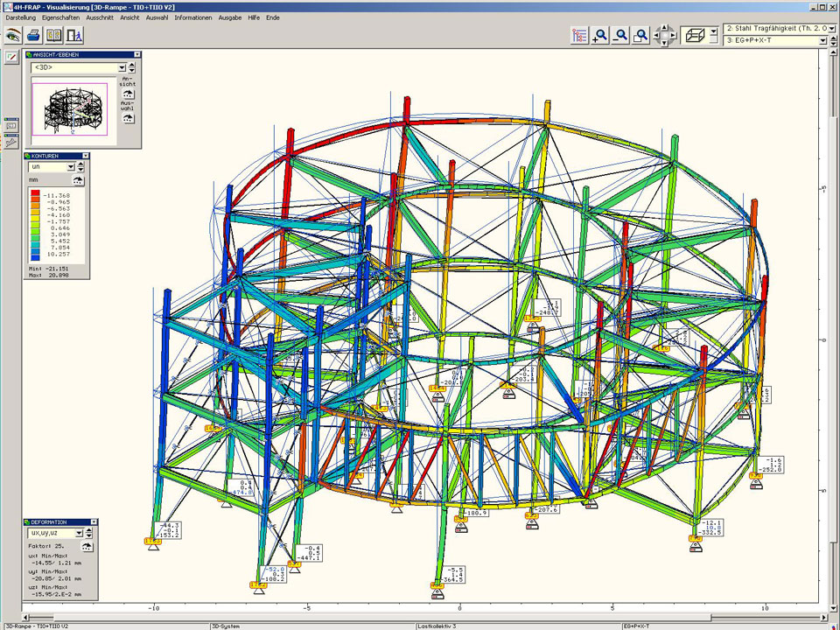Screen dimensions: 840x630
Task: Click the pencil tool in left sidebar
Action: point(11,57)
